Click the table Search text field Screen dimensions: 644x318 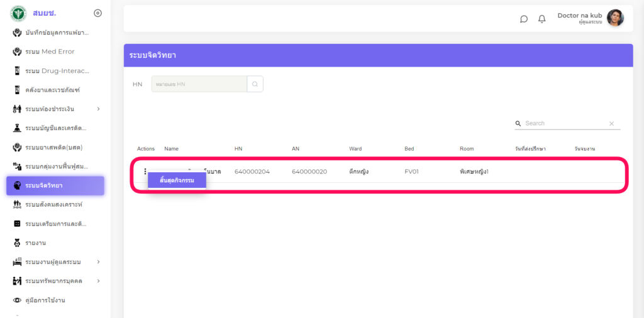click(563, 123)
